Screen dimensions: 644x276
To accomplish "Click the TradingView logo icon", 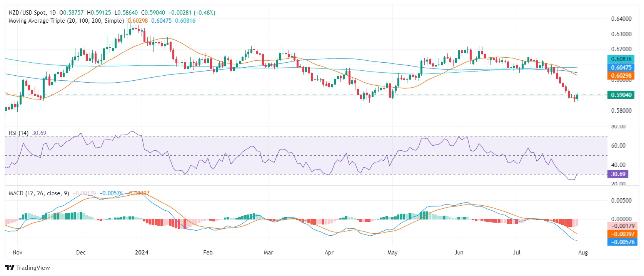I will point(10,268).
